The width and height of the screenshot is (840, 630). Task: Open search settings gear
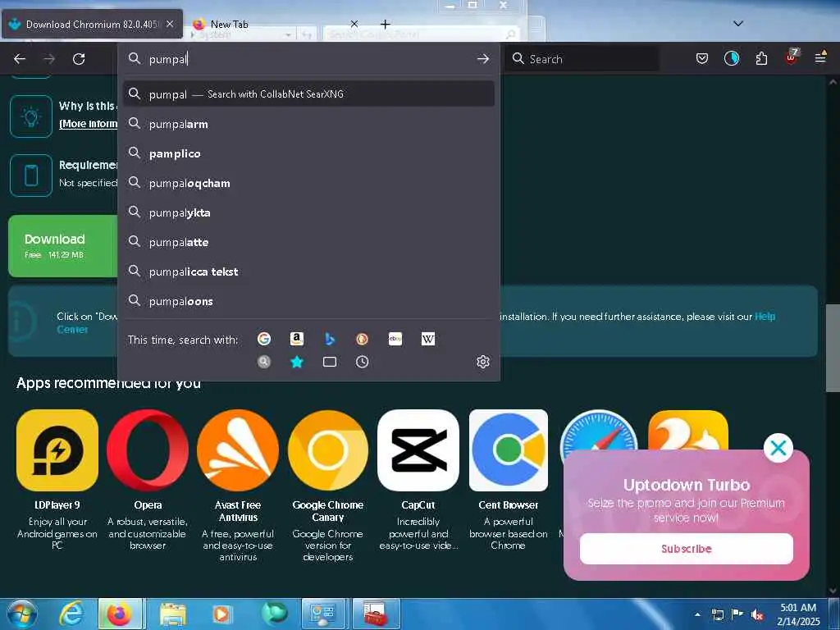482,362
